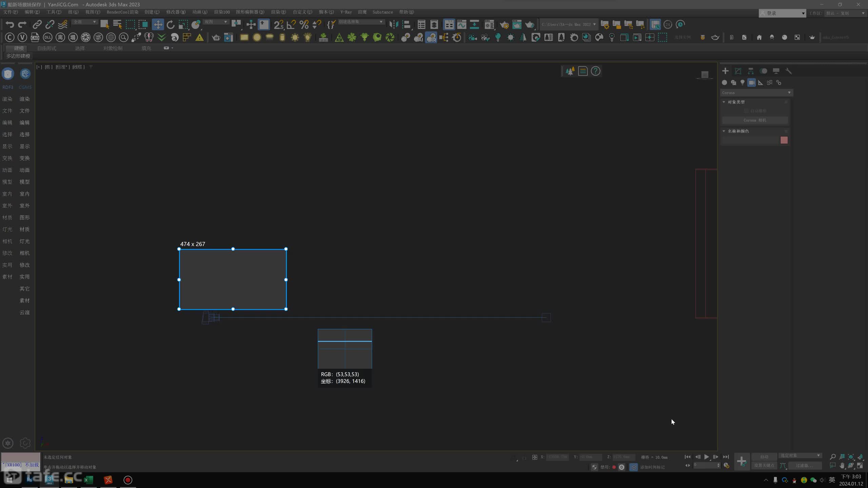
Task: Select the Geometry category sphere icon
Action: 724,82
